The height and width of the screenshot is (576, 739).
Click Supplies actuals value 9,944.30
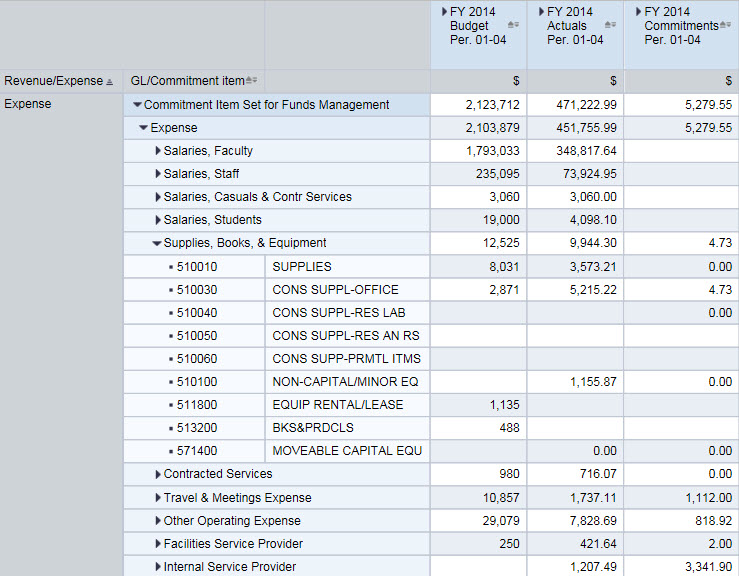click(593, 243)
